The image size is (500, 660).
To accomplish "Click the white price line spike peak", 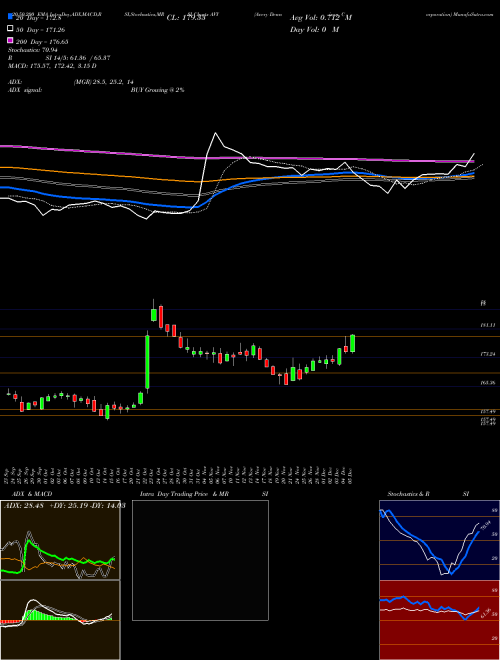I will (x=216, y=133).
